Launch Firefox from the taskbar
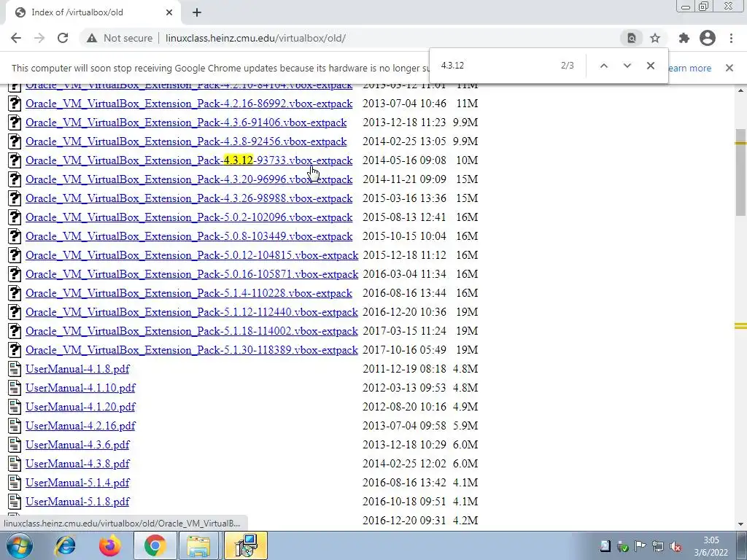 110,545
